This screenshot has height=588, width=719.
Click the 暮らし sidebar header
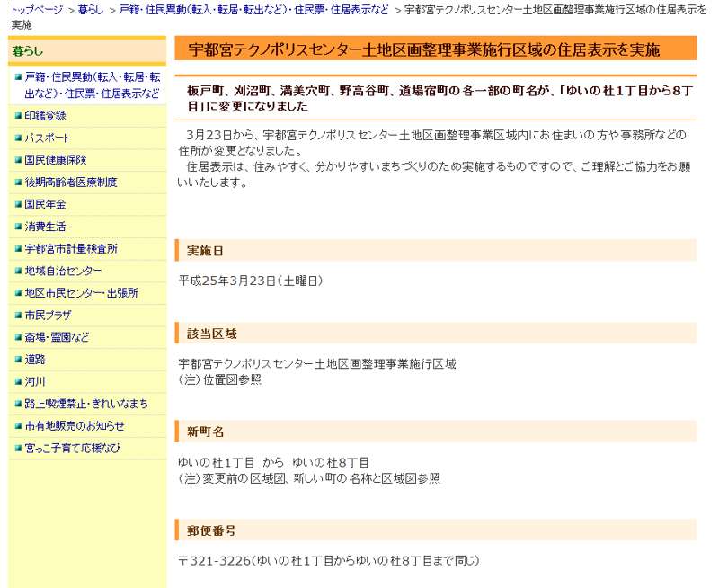coord(87,51)
